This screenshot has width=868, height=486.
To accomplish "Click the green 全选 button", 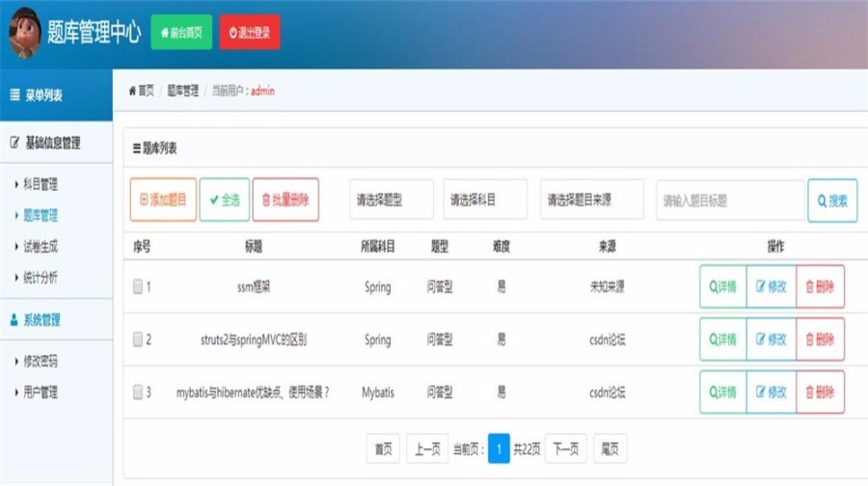I will click(224, 200).
